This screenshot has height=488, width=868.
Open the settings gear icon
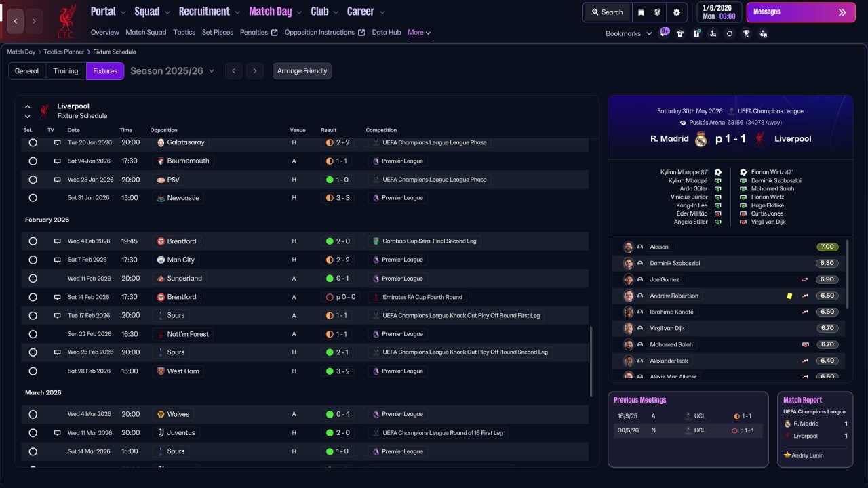click(x=677, y=12)
